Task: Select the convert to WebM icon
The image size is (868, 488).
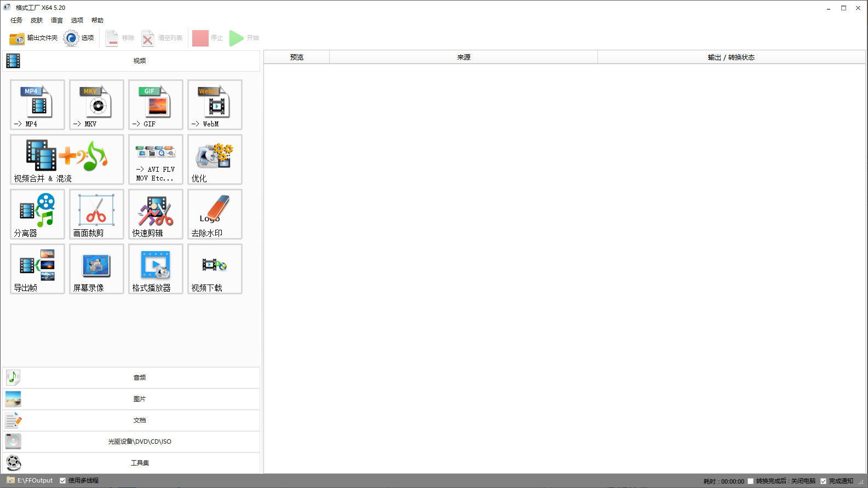Action: [x=215, y=104]
